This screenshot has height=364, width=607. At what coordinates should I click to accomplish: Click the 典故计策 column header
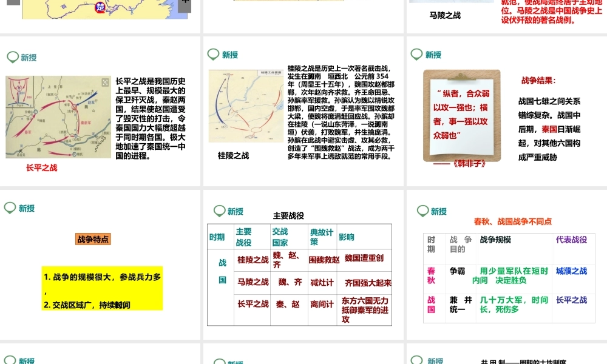click(321, 237)
